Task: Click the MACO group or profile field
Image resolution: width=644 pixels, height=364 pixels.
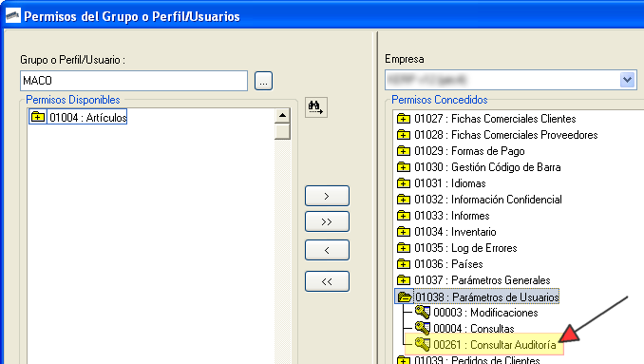Action: 134,81
